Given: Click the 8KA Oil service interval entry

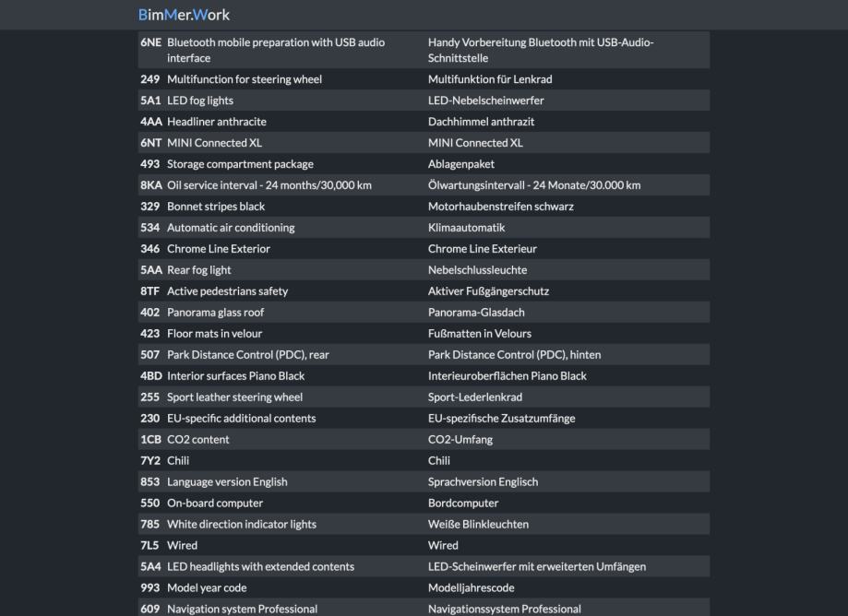Looking at the screenshot, I should [269, 185].
